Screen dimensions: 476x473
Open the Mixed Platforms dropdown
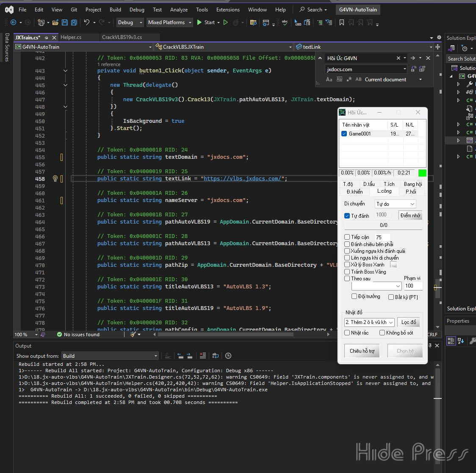(170, 22)
